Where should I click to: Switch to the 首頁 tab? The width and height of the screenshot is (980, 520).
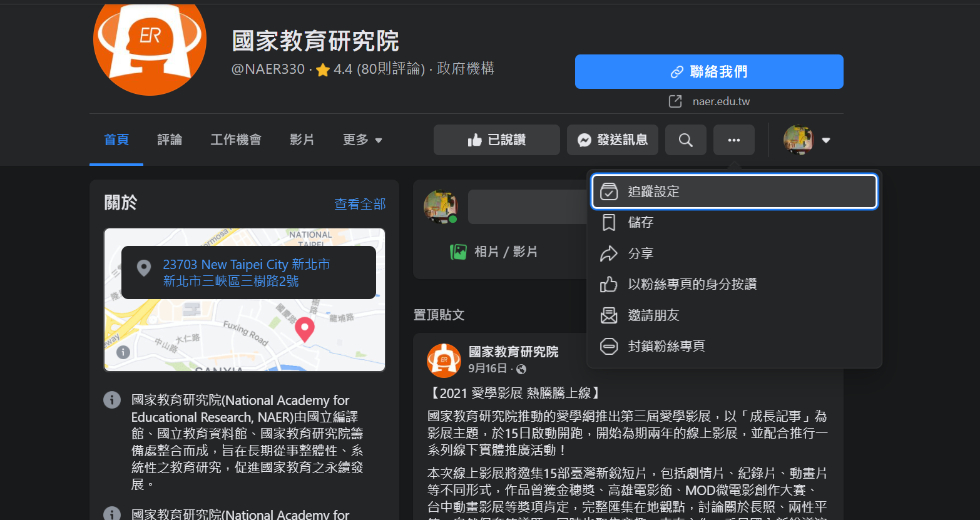(x=116, y=140)
